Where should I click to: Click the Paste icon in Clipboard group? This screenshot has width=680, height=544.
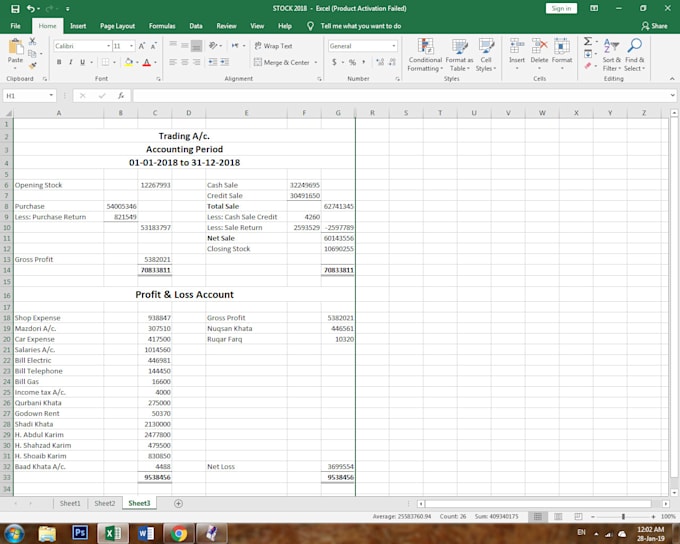pos(15,50)
